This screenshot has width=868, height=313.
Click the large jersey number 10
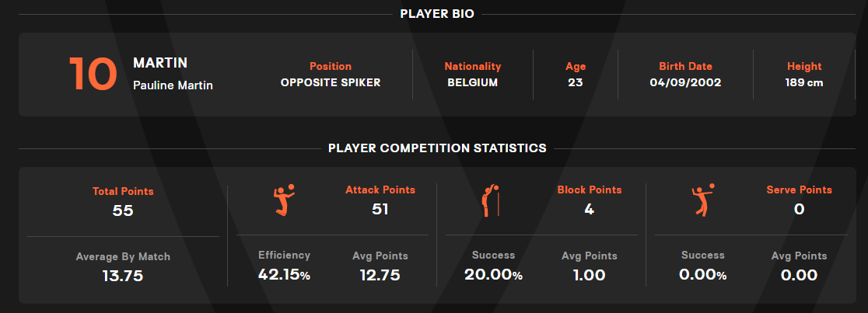[x=93, y=75]
